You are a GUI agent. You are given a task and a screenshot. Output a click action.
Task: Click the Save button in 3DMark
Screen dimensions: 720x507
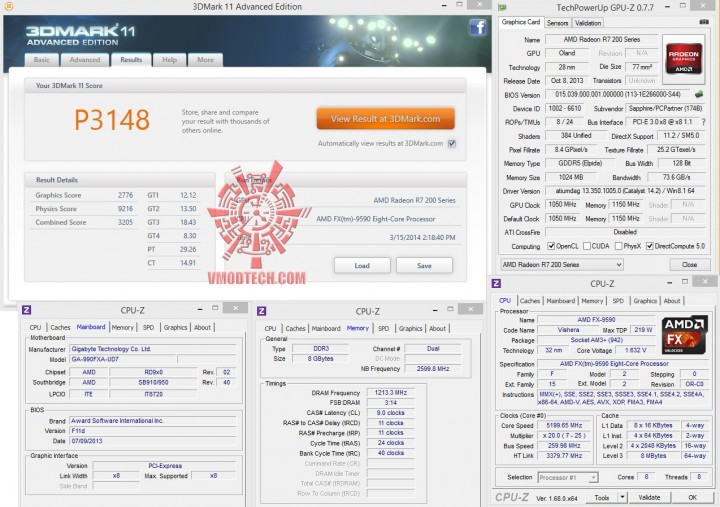coord(424,265)
